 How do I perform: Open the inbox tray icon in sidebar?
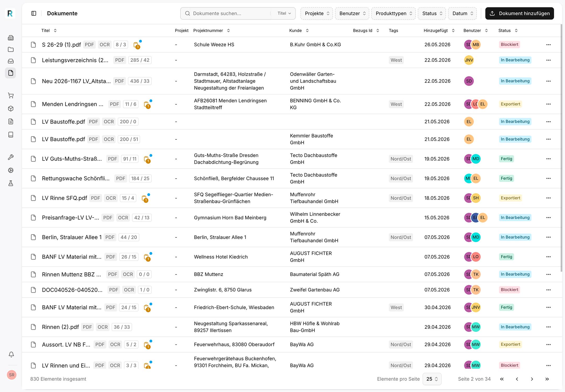(11, 61)
